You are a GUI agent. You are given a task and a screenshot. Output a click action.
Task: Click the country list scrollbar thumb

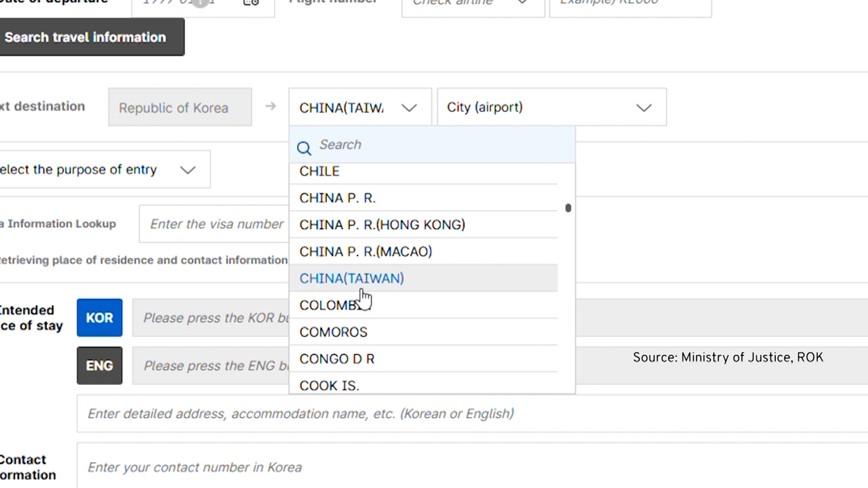point(568,208)
